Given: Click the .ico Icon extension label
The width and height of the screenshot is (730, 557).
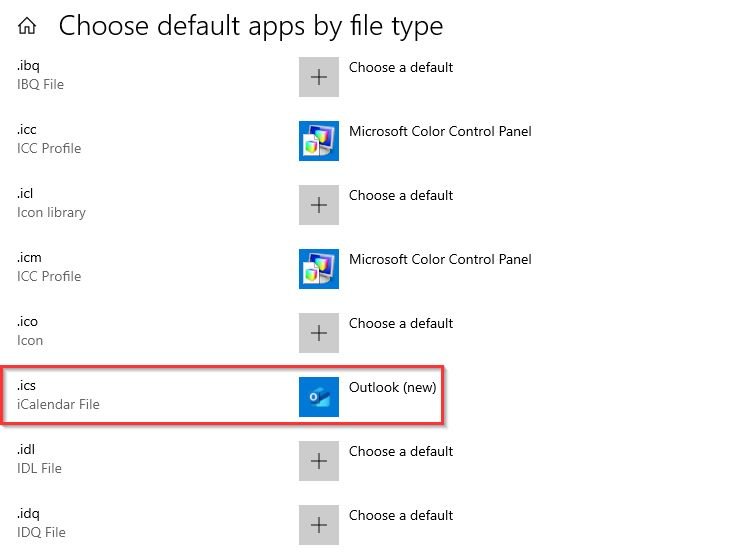Looking at the screenshot, I should coord(30,331).
